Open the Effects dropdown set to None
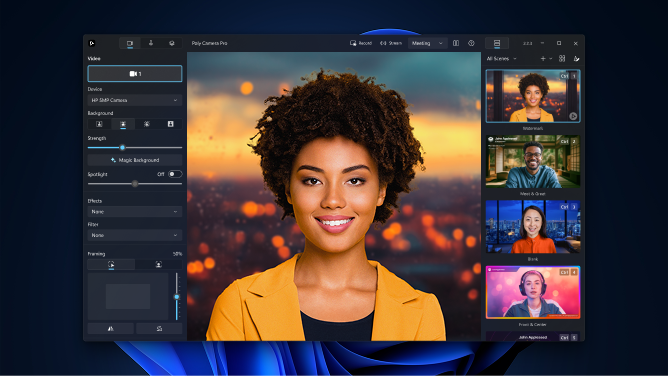The width and height of the screenshot is (668, 376). (135, 212)
